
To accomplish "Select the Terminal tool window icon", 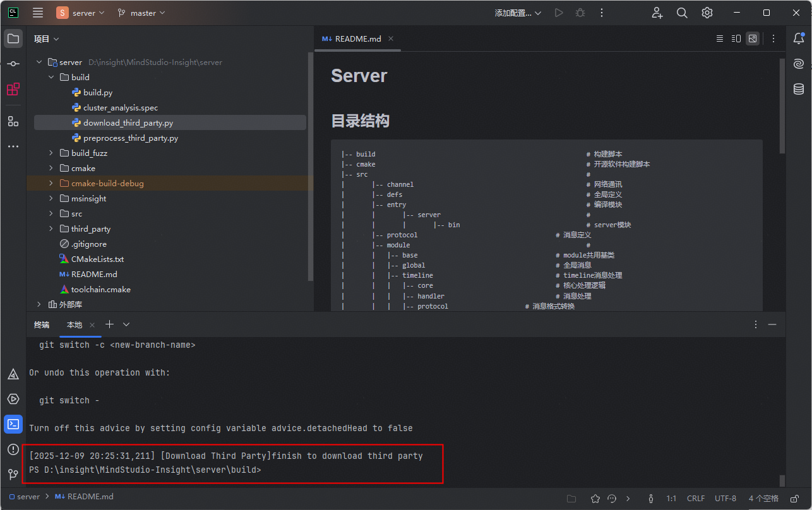I will click(13, 424).
